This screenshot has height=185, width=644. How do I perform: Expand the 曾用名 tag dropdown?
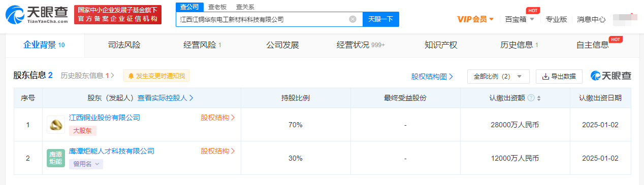86,164
